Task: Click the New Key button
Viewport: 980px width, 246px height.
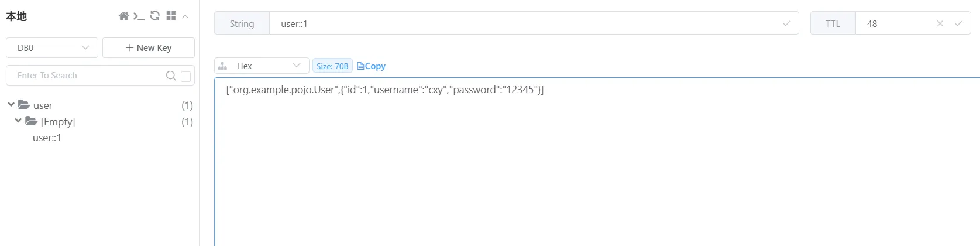Action: [149, 48]
